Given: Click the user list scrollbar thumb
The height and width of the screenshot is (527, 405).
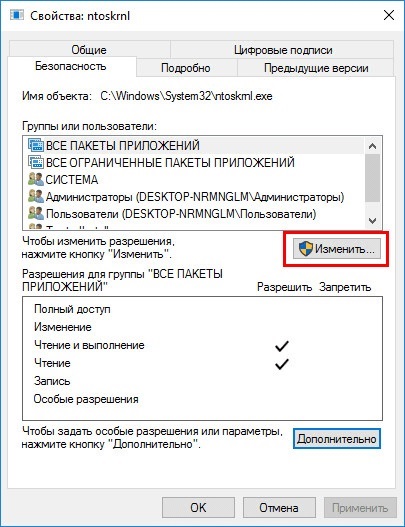Looking at the screenshot, I should 372,178.
